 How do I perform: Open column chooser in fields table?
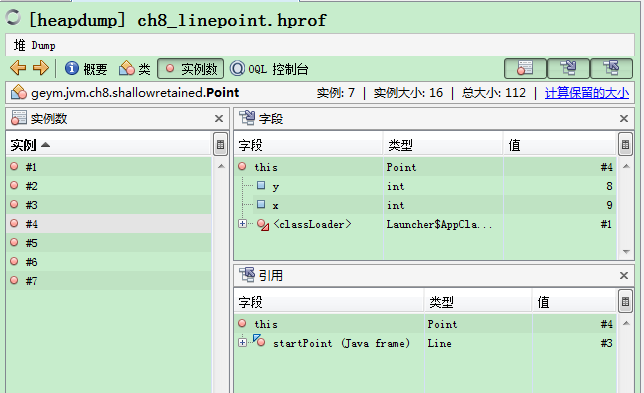click(x=626, y=145)
